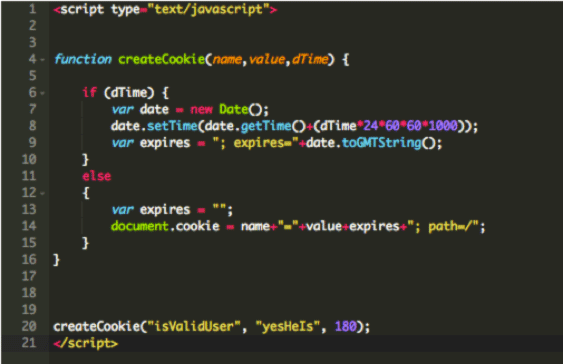Collapse the fold arrow at line 6
This screenshot has height=364, width=563.
43,93
